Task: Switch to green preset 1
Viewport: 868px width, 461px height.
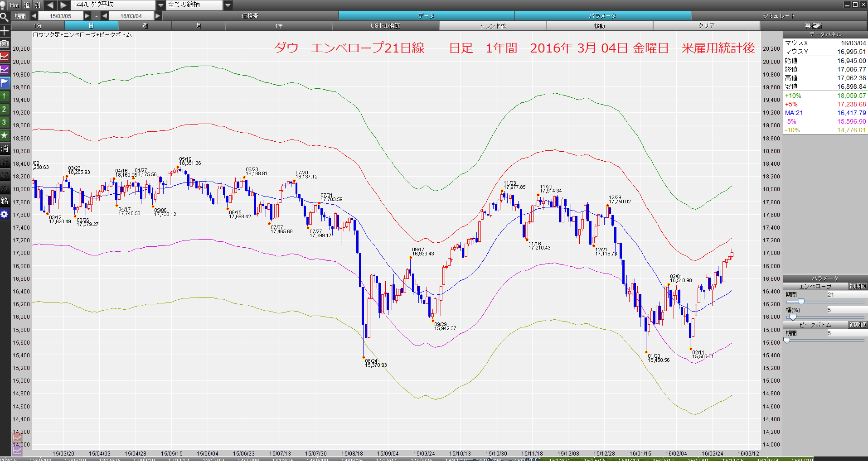Action: tap(5, 96)
